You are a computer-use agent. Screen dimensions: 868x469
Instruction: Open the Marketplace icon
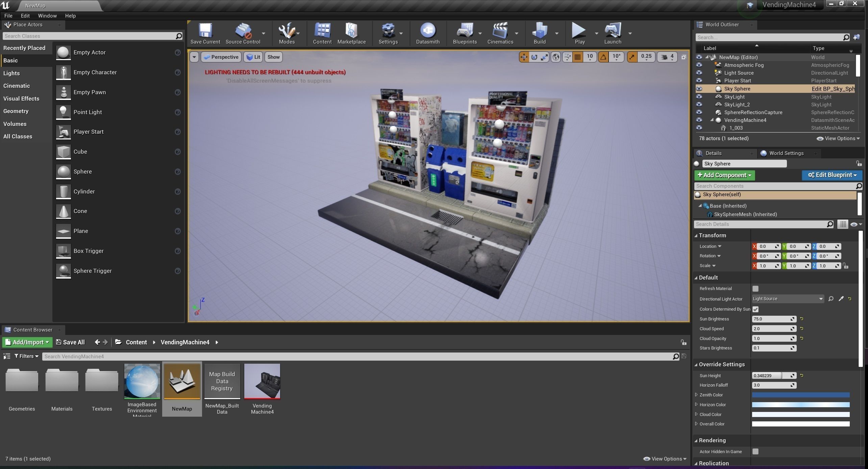click(x=351, y=33)
